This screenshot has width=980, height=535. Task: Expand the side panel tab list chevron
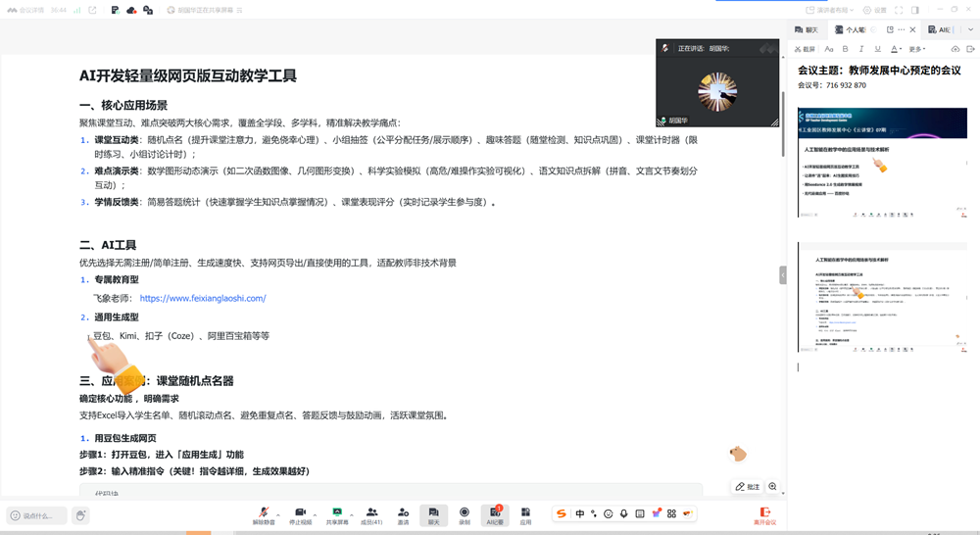point(970,29)
